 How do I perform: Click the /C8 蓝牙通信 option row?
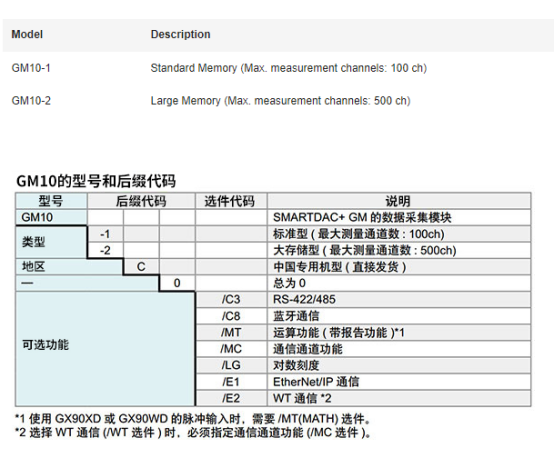tap(363, 316)
